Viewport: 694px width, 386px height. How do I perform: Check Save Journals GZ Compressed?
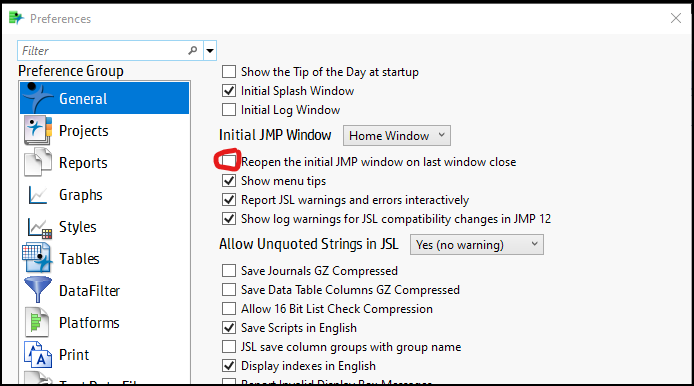coord(229,270)
